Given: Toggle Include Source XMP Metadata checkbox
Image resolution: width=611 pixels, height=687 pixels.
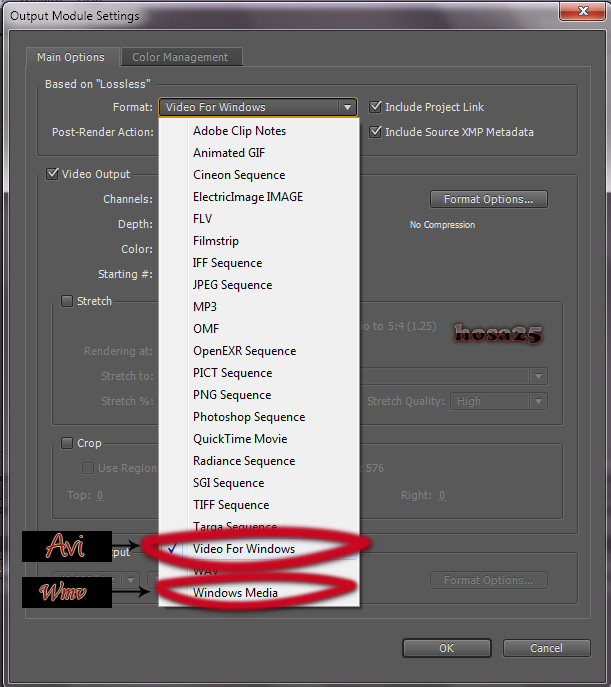Looking at the screenshot, I should [x=375, y=132].
